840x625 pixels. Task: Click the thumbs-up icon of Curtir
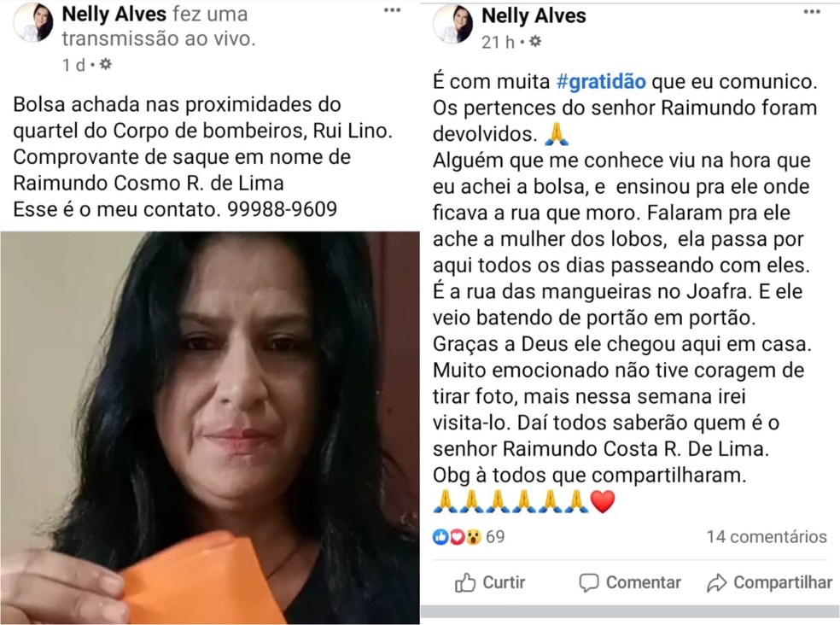click(x=465, y=582)
